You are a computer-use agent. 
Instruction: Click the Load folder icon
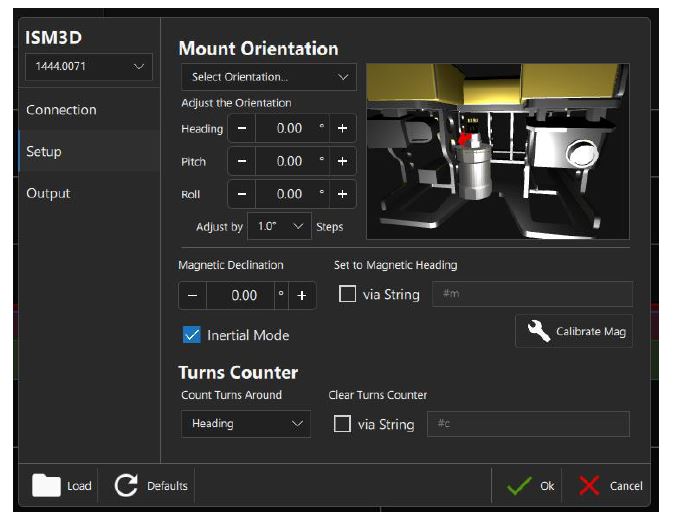click(x=47, y=486)
